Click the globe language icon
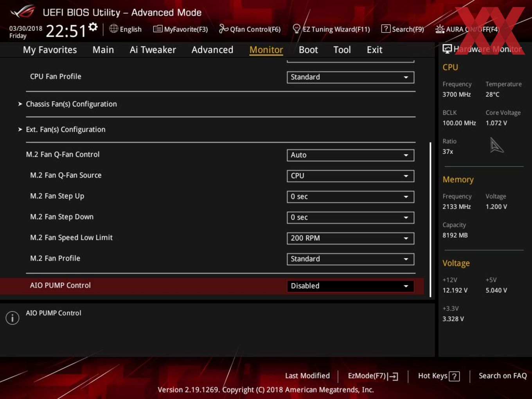The image size is (532, 399). coord(114,29)
